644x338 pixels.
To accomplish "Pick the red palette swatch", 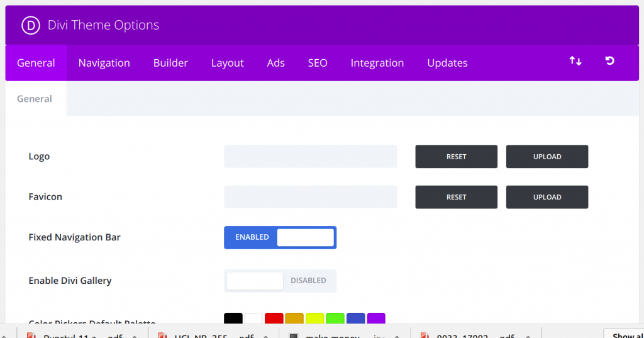I will (x=274, y=318).
